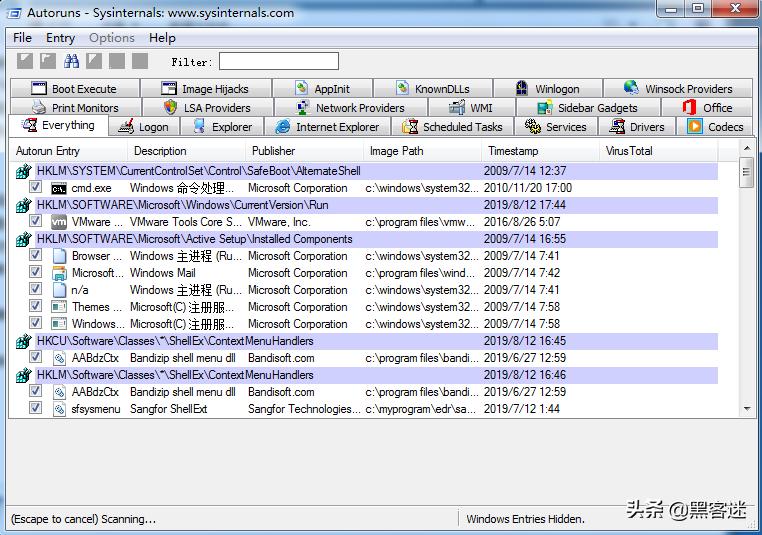Open the Services tab
The image size is (762, 535).
[x=556, y=127]
